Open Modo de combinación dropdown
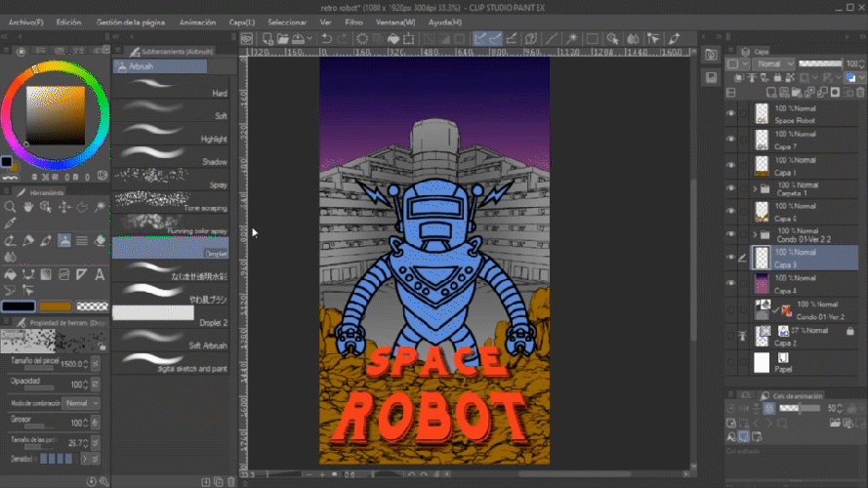The width and height of the screenshot is (868, 488). point(81,403)
